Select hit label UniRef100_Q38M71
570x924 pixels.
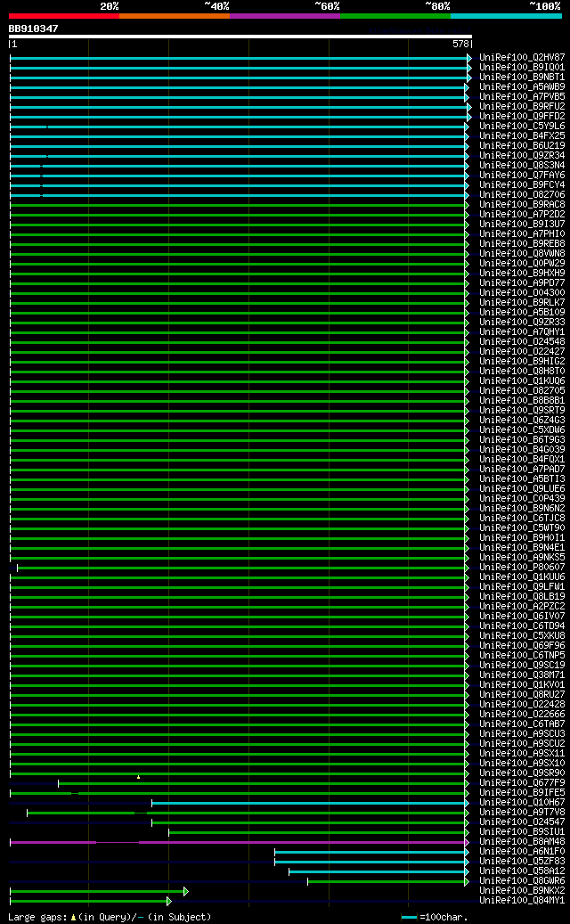pos(522,675)
